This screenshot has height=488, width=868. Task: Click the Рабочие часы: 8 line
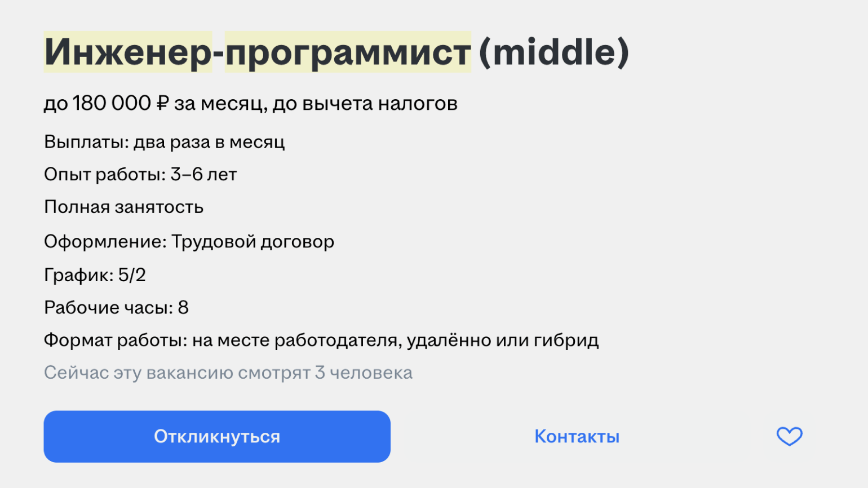pos(116,308)
